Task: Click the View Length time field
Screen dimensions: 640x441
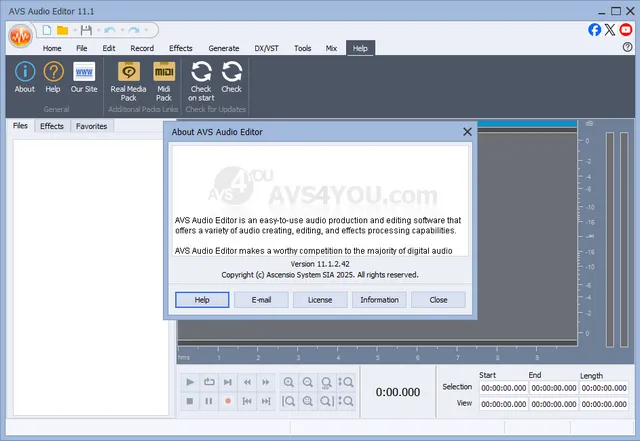Action: (x=604, y=404)
